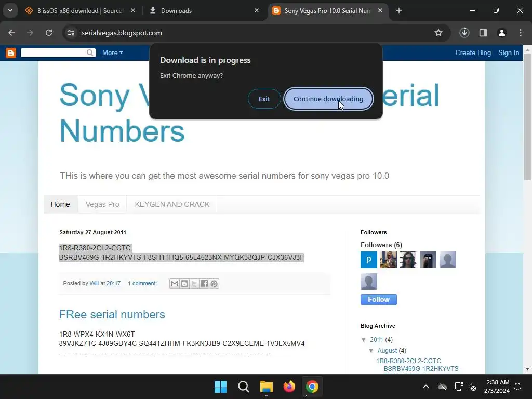Image resolution: width=532 pixels, height=399 pixels.
Task: Open the Windows Start menu
Action: point(220,387)
